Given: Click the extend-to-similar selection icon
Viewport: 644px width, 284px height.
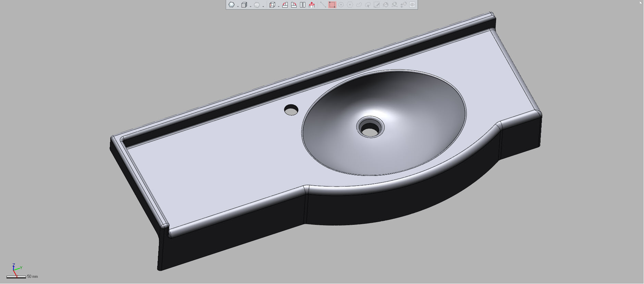Looking at the screenshot, I should click(x=394, y=5).
